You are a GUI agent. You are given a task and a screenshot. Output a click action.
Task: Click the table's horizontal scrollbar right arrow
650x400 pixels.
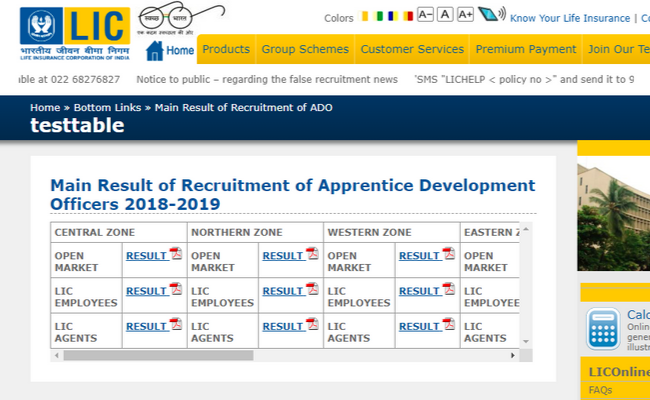click(513, 355)
